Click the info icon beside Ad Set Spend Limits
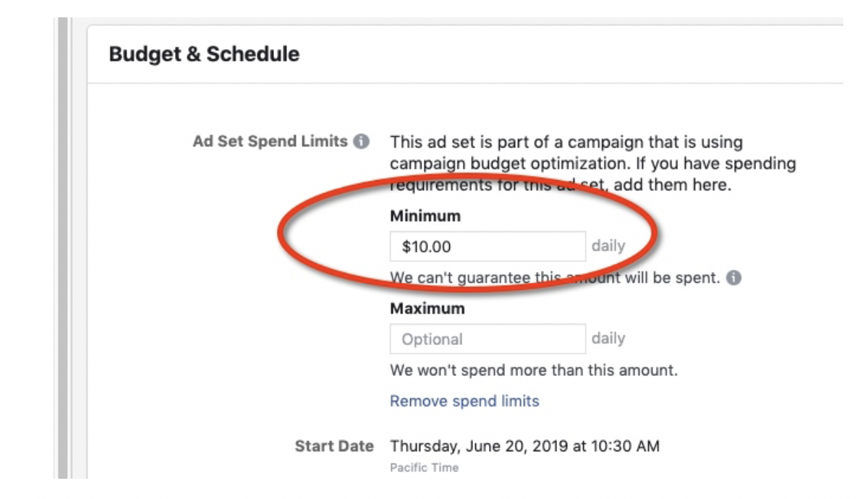 [361, 142]
